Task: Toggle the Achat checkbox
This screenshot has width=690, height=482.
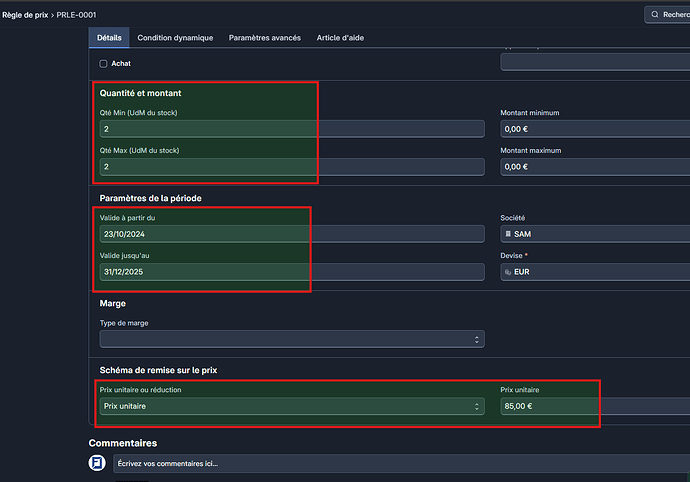Action: coord(103,63)
